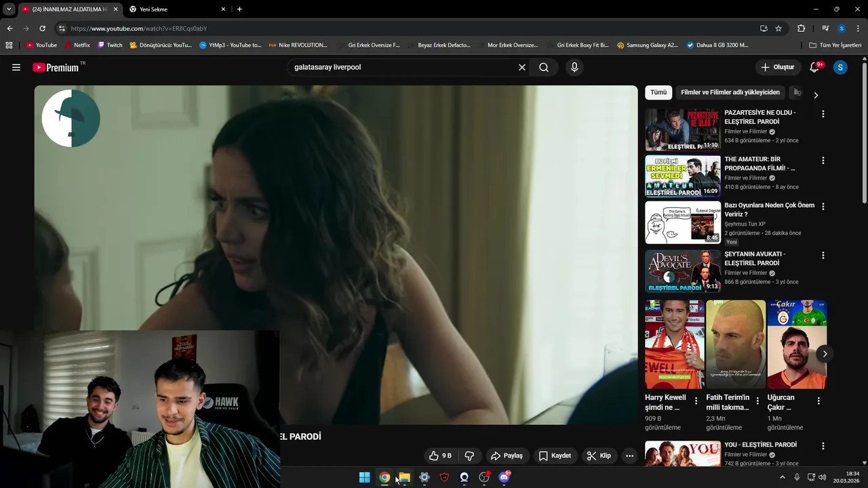The image size is (868, 488).
Task: Open options for Bazı Oyunlara video
Action: (x=823, y=207)
